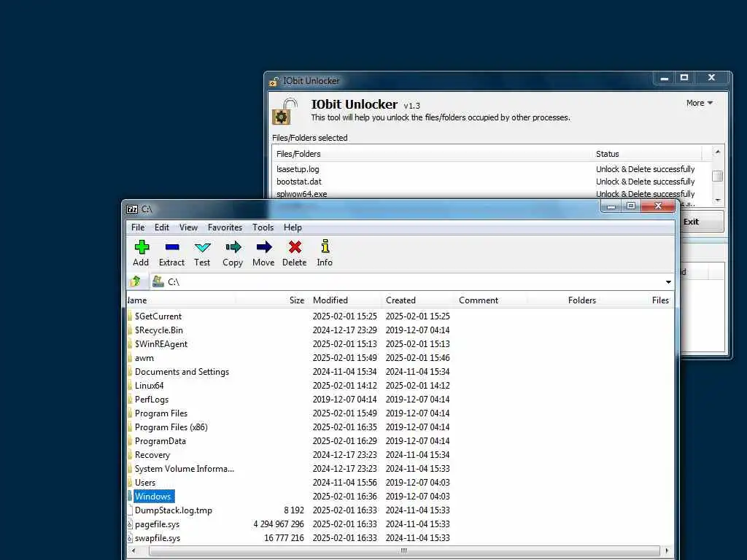Image resolution: width=747 pixels, height=560 pixels.
Task: Select the Users folder
Action: click(145, 483)
